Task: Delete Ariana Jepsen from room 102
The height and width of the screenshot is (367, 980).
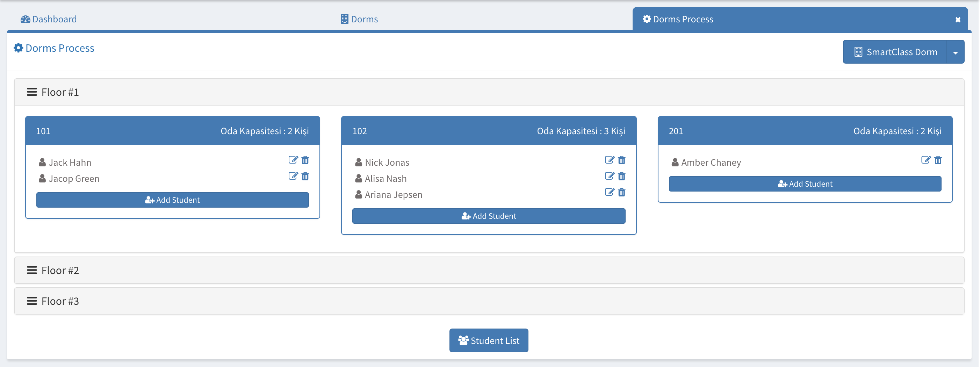Action: (x=622, y=192)
